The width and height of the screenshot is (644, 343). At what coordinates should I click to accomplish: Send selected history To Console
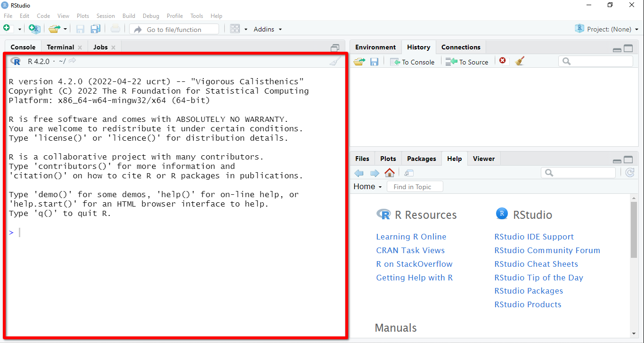pos(412,62)
